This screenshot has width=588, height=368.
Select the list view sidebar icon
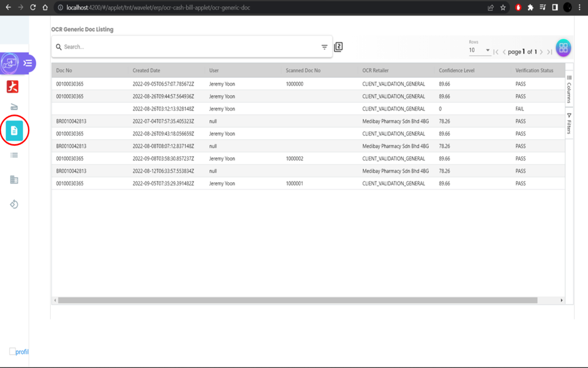coord(14,155)
